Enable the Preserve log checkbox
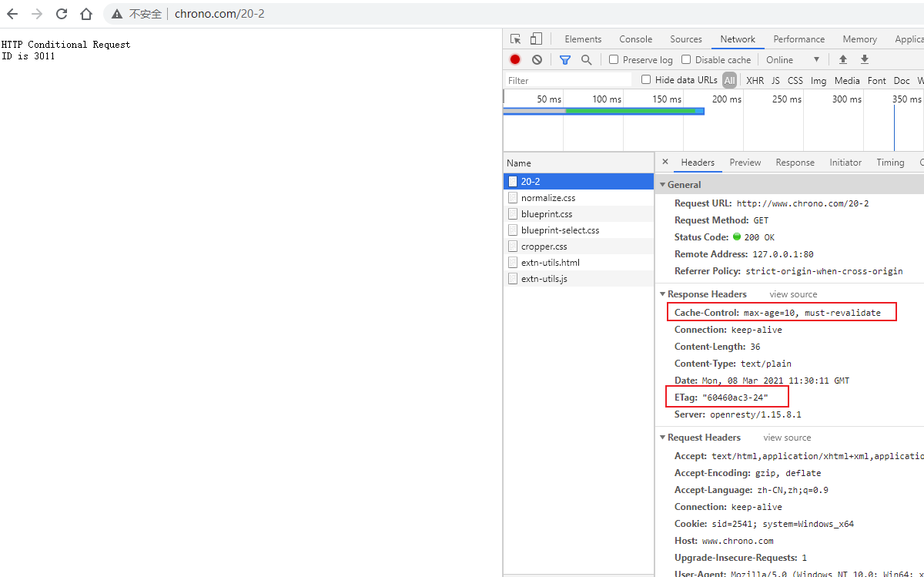 point(614,59)
